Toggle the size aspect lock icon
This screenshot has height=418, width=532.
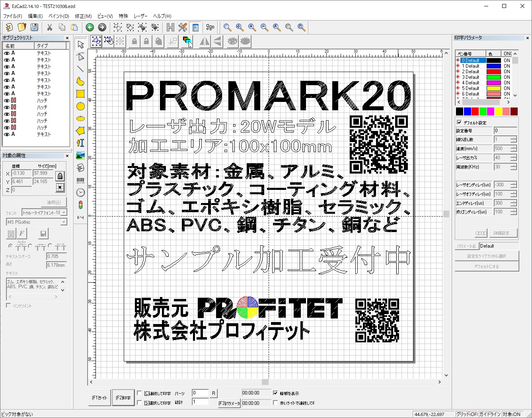[60, 176]
